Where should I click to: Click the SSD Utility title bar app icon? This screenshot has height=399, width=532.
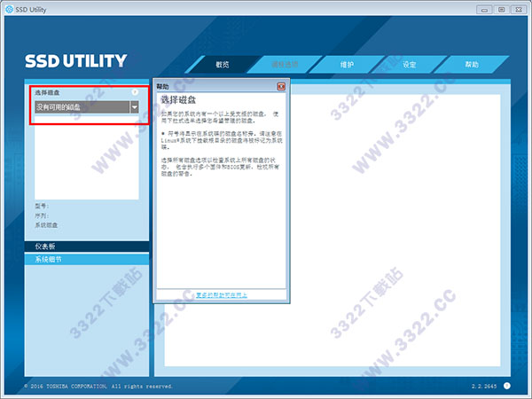pyautogui.click(x=10, y=10)
